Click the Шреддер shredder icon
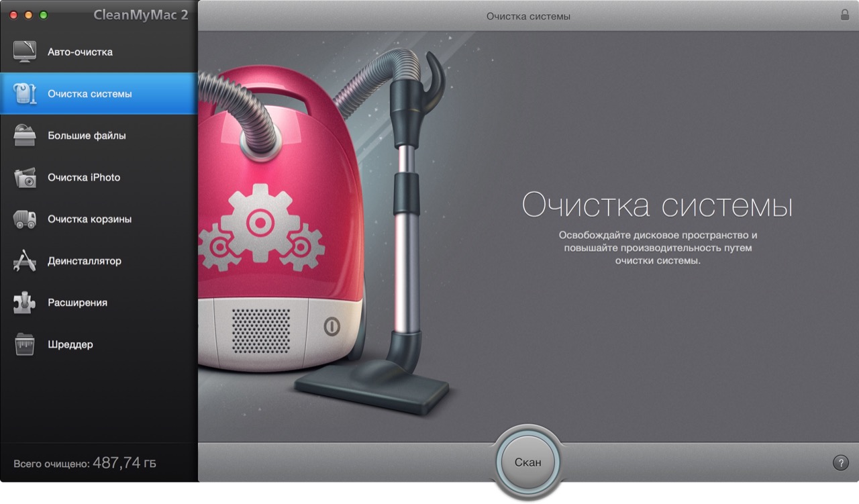The height and width of the screenshot is (504, 859). pos(25,344)
